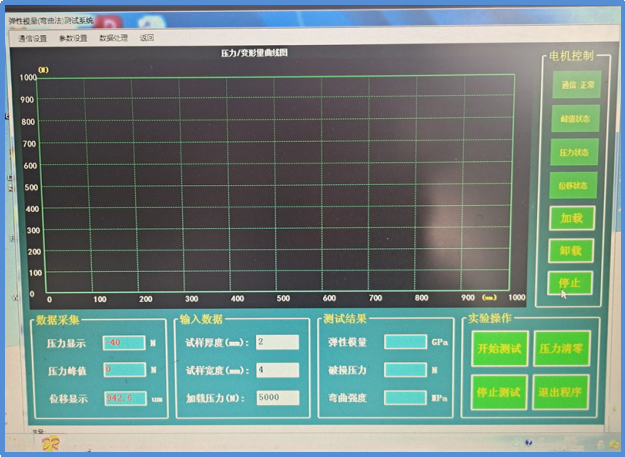Click the 峰值状态 indicator
This screenshot has width=625, height=457.
574,119
